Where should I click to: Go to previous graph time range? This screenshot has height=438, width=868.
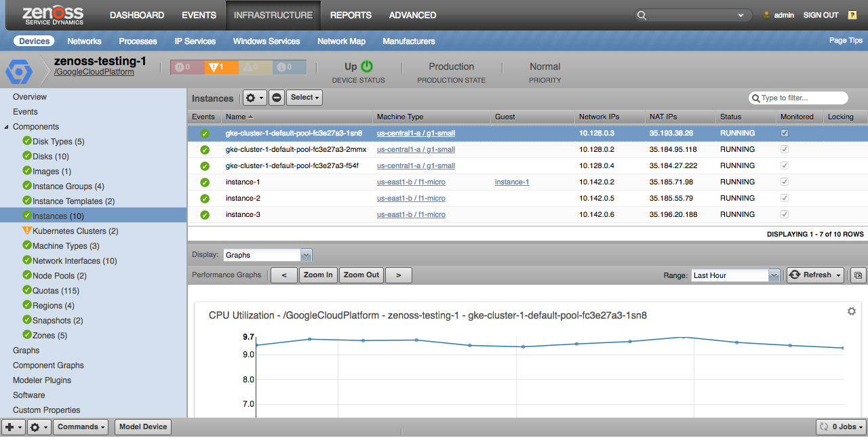pos(283,275)
